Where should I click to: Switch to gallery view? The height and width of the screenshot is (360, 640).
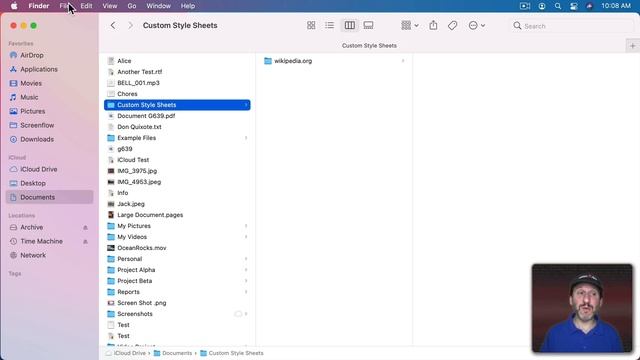[368, 25]
